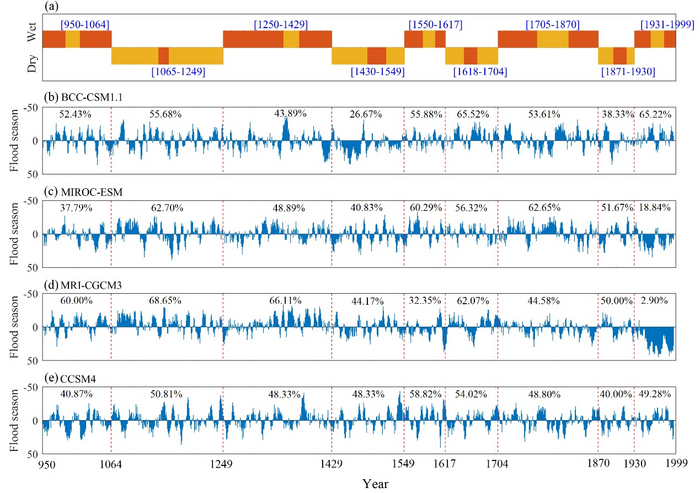The image size is (700, 493).
Task: Click the 62.65% percentage label
Action: pos(545,208)
